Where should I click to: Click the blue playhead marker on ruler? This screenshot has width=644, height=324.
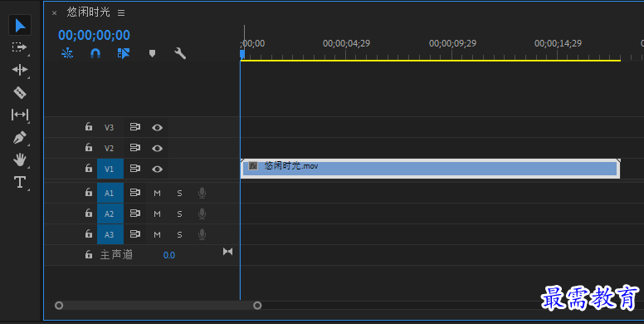(x=242, y=54)
